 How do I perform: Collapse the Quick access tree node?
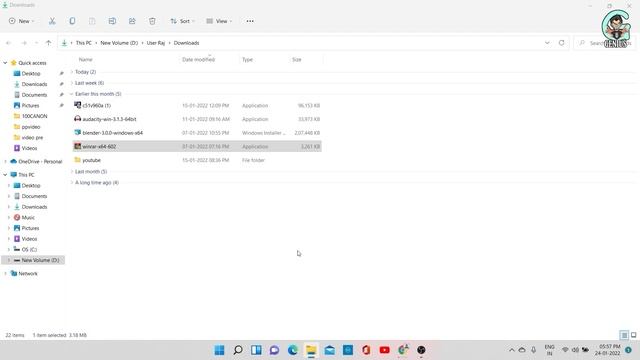tap(5, 63)
